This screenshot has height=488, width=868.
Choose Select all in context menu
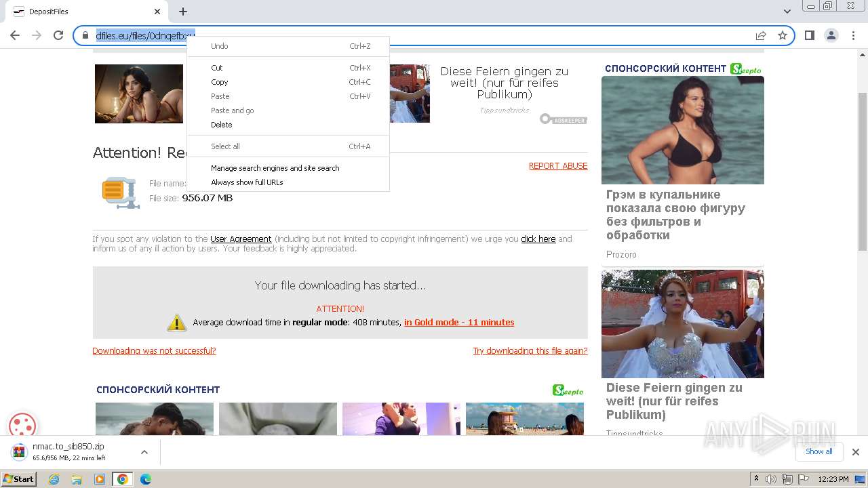point(288,146)
